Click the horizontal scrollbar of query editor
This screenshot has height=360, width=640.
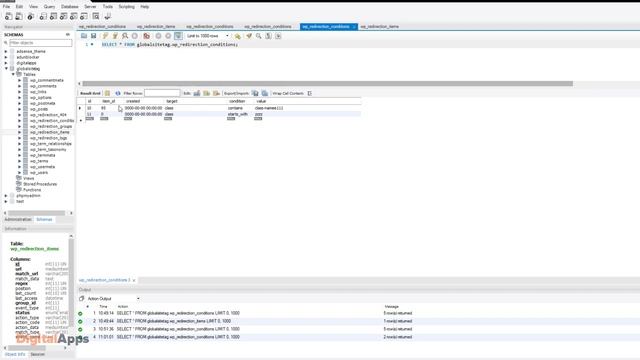tap(327, 84)
